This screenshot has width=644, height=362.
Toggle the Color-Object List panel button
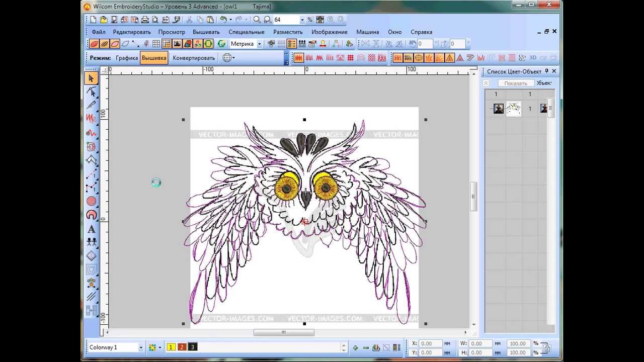(292, 44)
